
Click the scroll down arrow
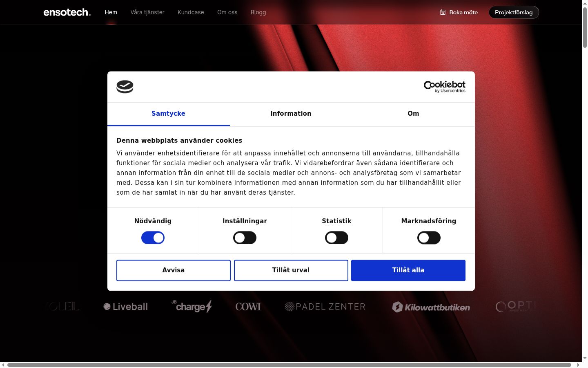point(585,358)
